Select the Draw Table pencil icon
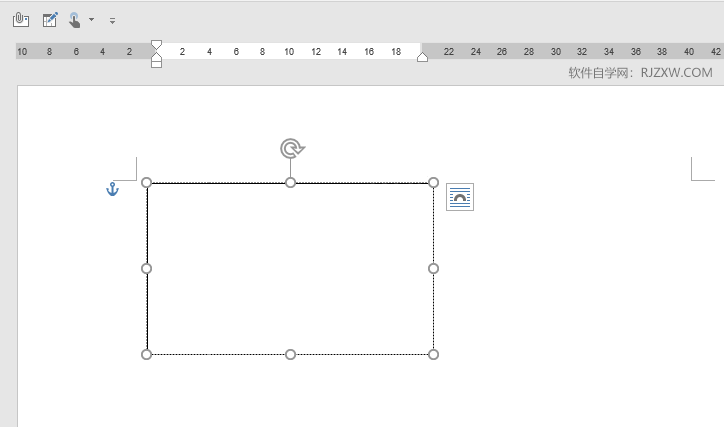This screenshot has width=724, height=427. (50, 20)
